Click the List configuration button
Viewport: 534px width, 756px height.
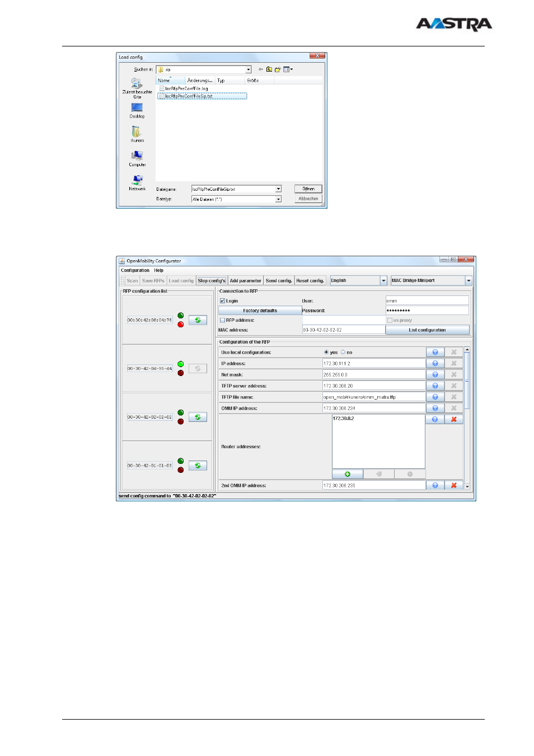pyautogui.click(x=427, y=330)
